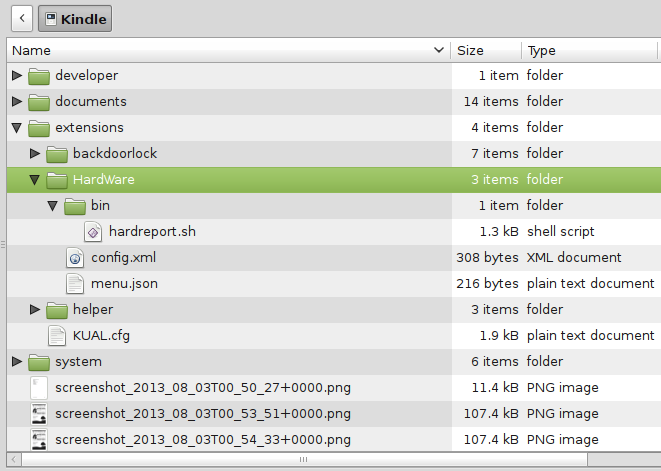
Task: Click the system folder icon
Action: coord(39,361)
